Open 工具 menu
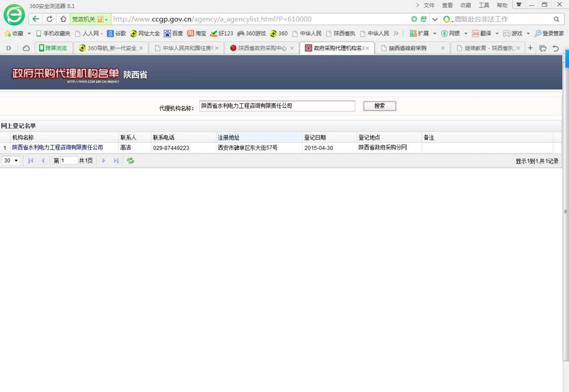Viewport: 569px width, 392px height. pos(484,5)
